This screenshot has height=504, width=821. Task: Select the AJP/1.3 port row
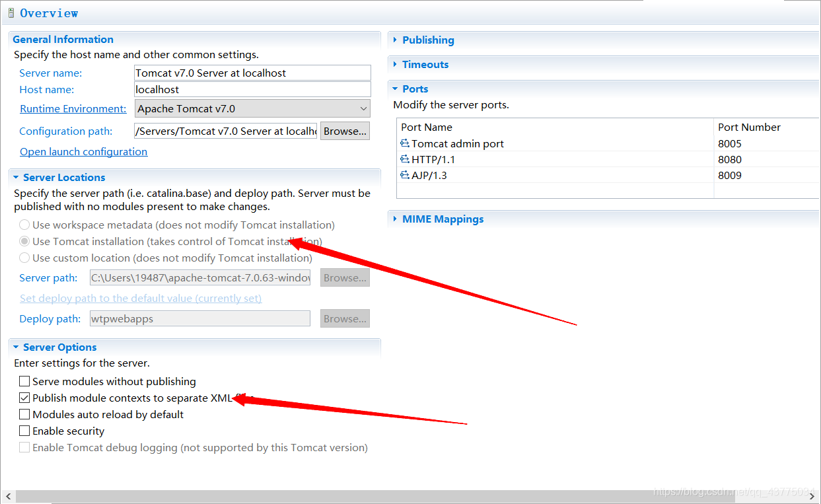608,175
